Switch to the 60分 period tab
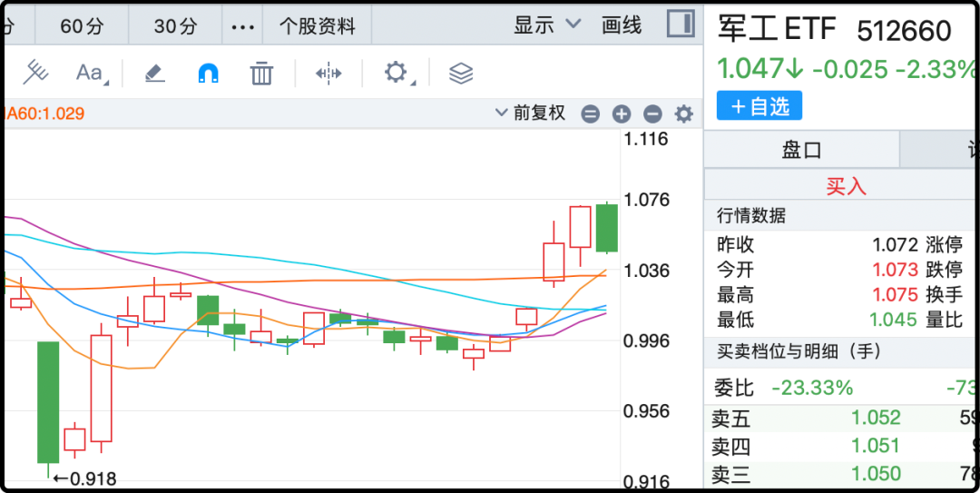 point(82,26)
